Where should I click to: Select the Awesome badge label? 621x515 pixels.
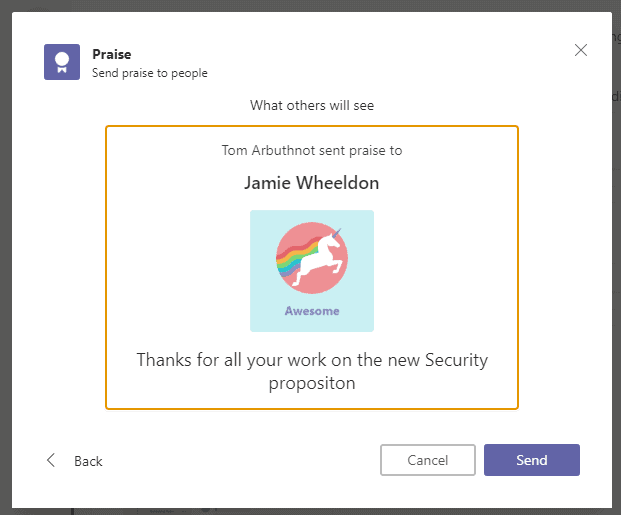(x=312, y=311)
